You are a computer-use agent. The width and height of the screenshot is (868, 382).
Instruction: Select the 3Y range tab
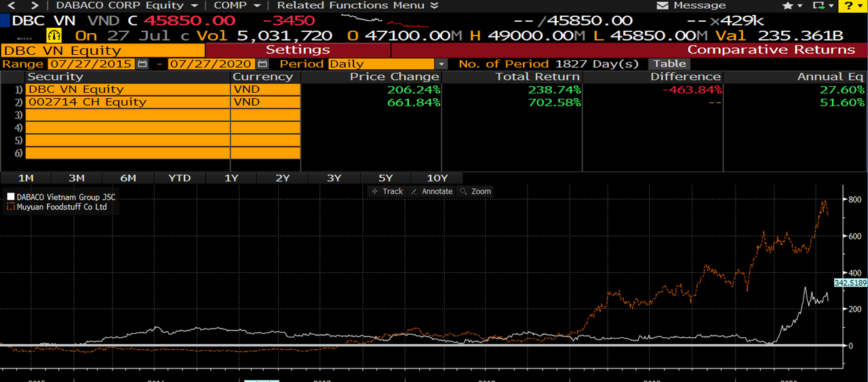334,178
